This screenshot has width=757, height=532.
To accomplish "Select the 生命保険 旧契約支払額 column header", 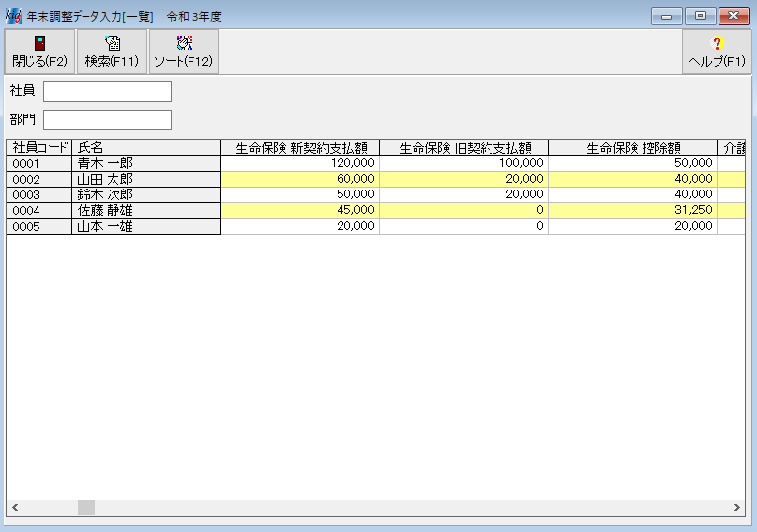I will coord(464,148).
